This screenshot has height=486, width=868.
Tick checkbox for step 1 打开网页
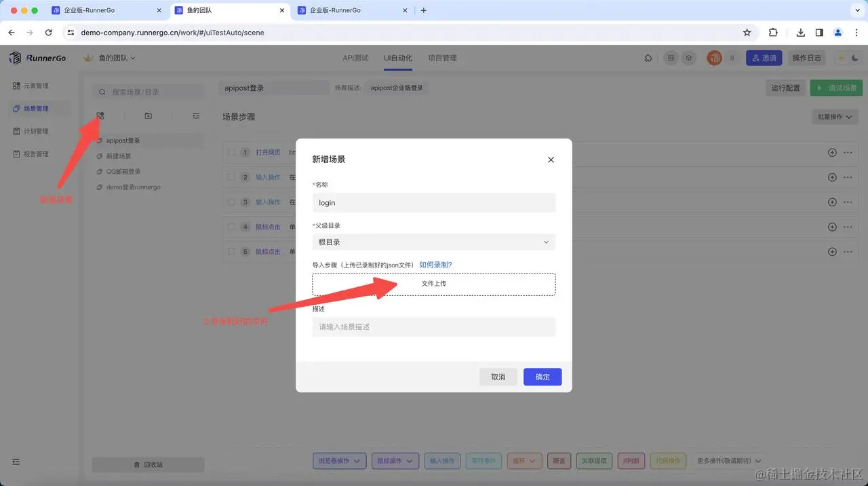coord(231,153)
